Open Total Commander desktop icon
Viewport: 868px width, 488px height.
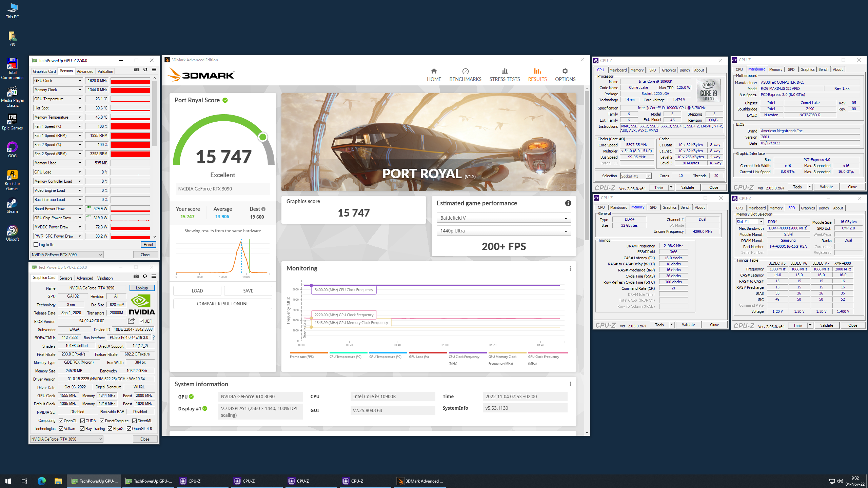coord(12,68)
